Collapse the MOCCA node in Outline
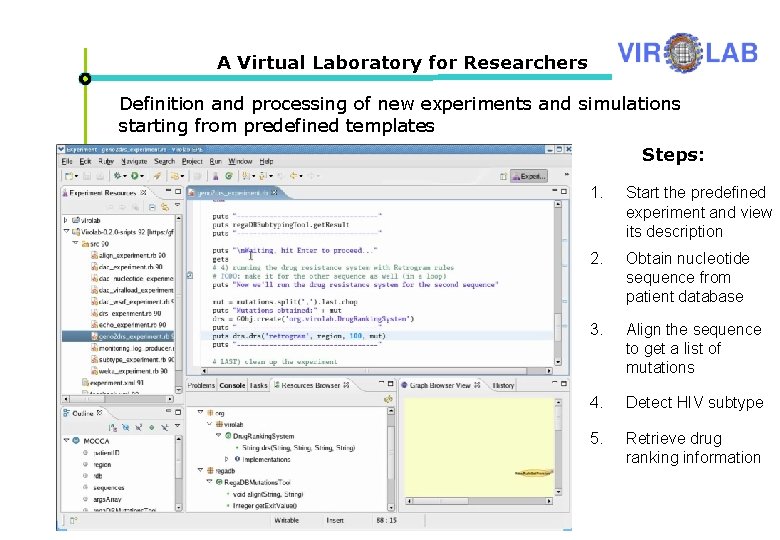 66,441
